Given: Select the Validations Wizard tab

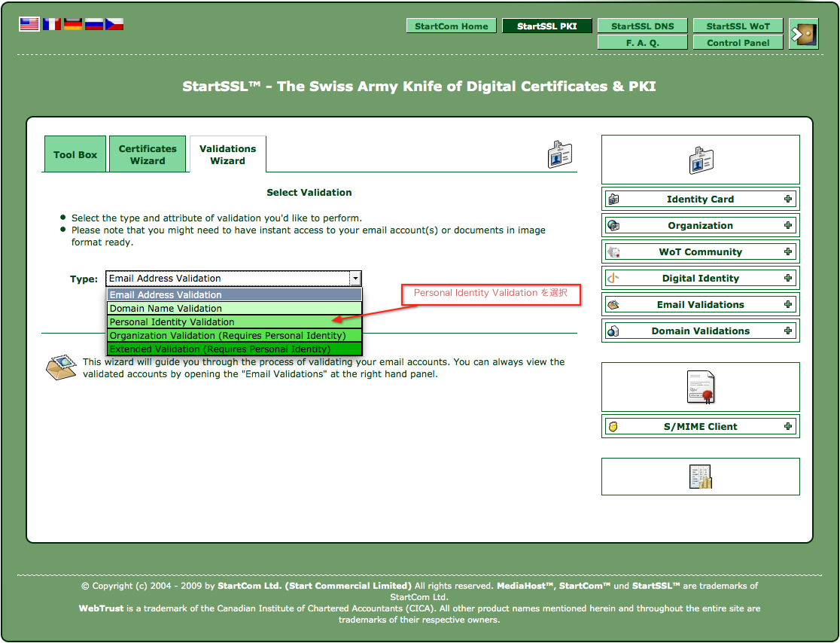Looking at the screenshot, I should click(x=227, y=154).
